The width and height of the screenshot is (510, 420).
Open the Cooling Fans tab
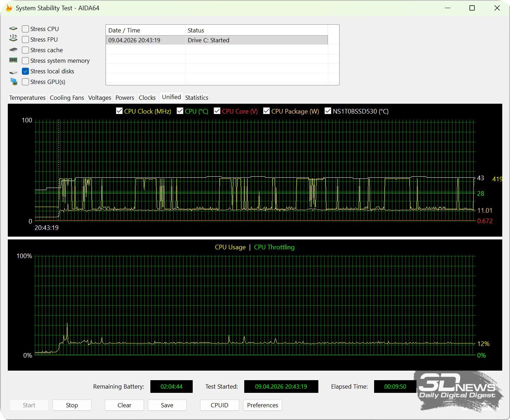pyautogui.click(x=67, y=98)
